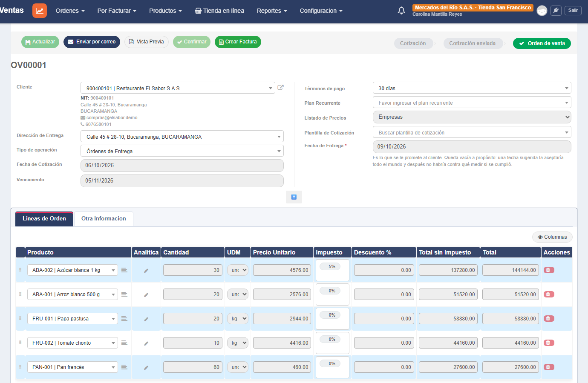
Task: Delete the Tomate chonto line
Action: [x=549, y=343]
